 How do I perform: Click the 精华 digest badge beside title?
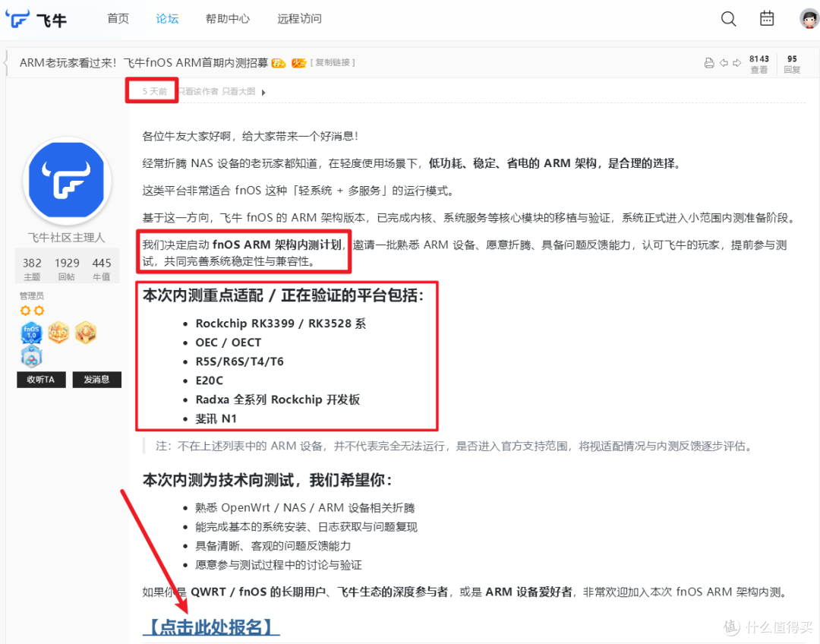(x=279, y=63)
